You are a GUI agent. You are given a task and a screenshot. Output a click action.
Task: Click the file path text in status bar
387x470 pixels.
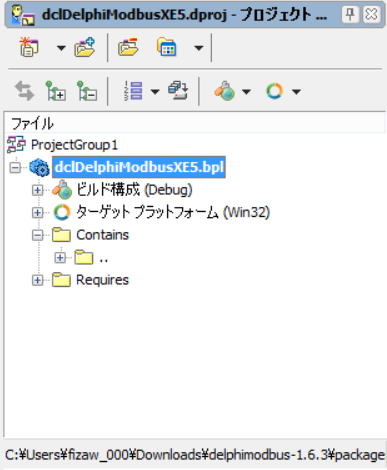pyautogui.click(x=195, y=455)
